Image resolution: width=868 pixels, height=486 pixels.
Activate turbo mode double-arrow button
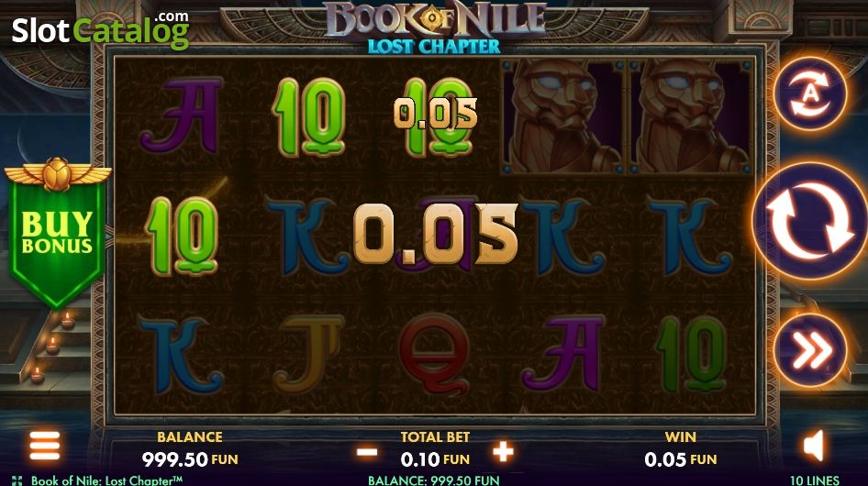(810, 350)
